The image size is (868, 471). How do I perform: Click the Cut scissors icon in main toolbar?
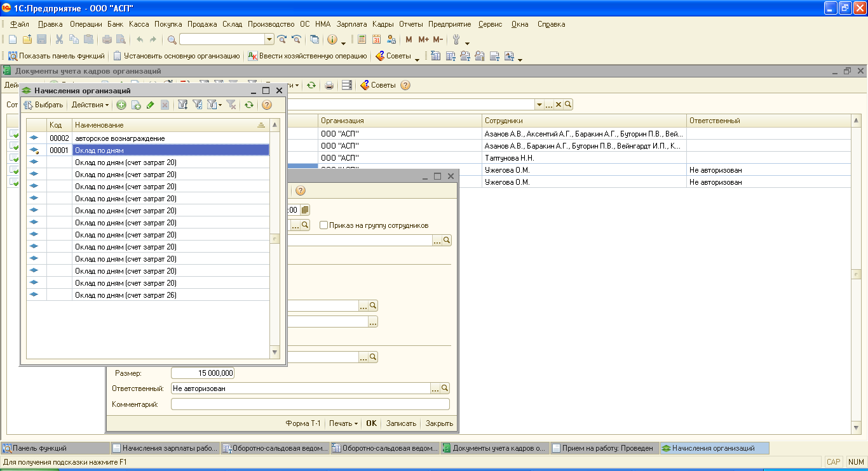coord(59,39)
